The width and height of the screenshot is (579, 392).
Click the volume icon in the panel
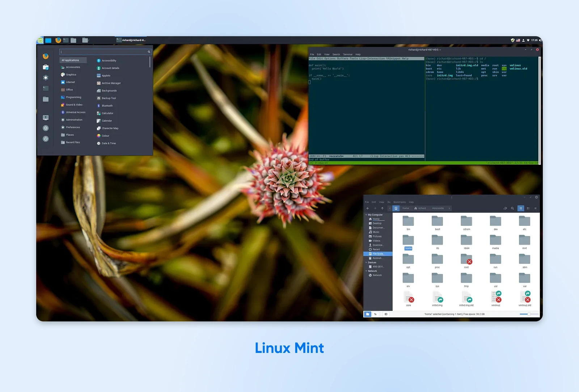coord(540,40)
